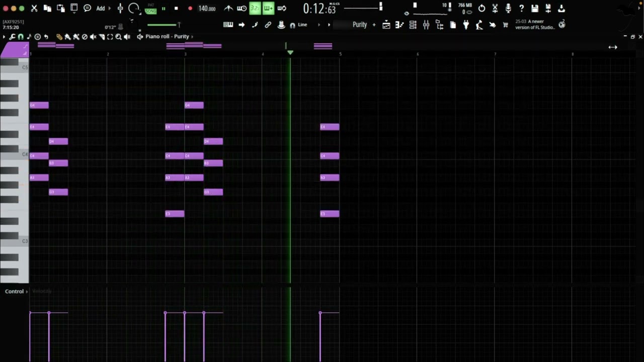Select the zoom magnifier tool

pos(119,37)
